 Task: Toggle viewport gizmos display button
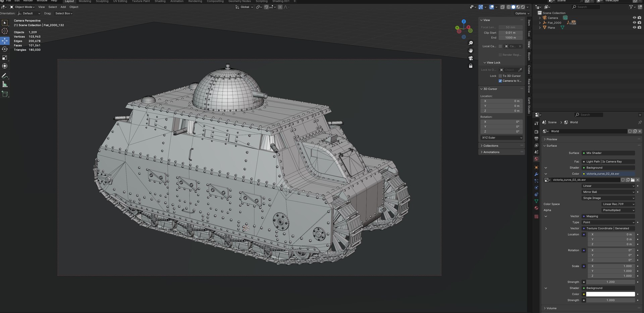[481, 7]
